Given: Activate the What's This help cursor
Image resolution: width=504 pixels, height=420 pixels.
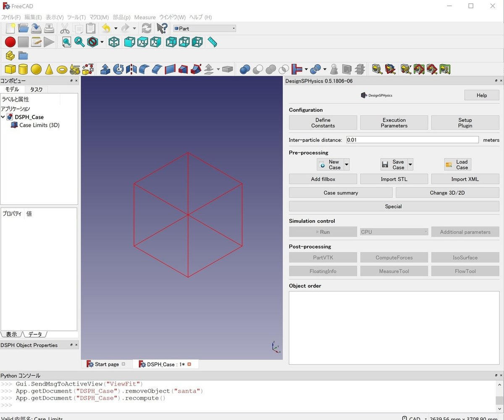Looking at the screenshot, I should click(x=162, y=29).
